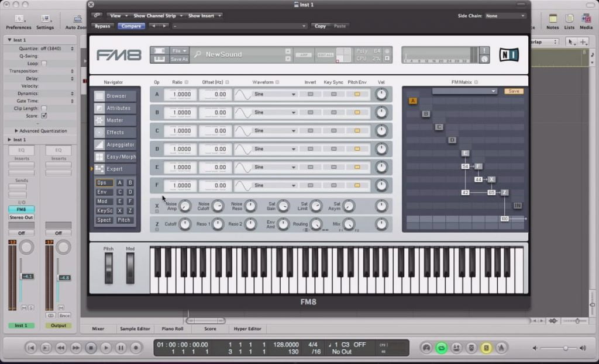The height and width of the screenshot is (364, 599).
Task: Enable the Clip Length checkbox
Action: coord(44,108)
